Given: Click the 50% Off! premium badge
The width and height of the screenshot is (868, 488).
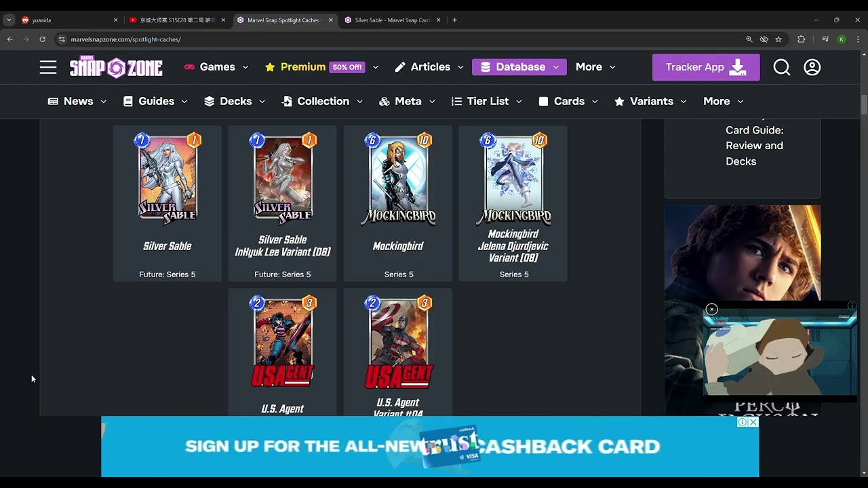Looking at the screenshot, I should click(347, 67).
